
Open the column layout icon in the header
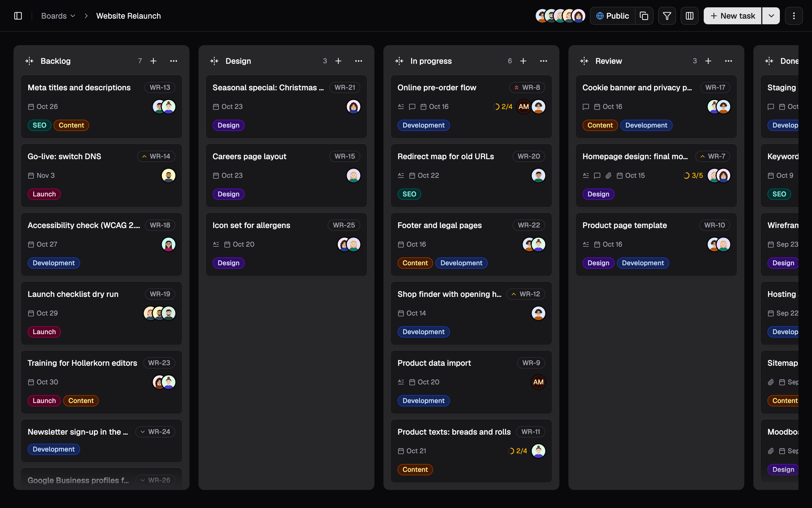click(690, 16)
